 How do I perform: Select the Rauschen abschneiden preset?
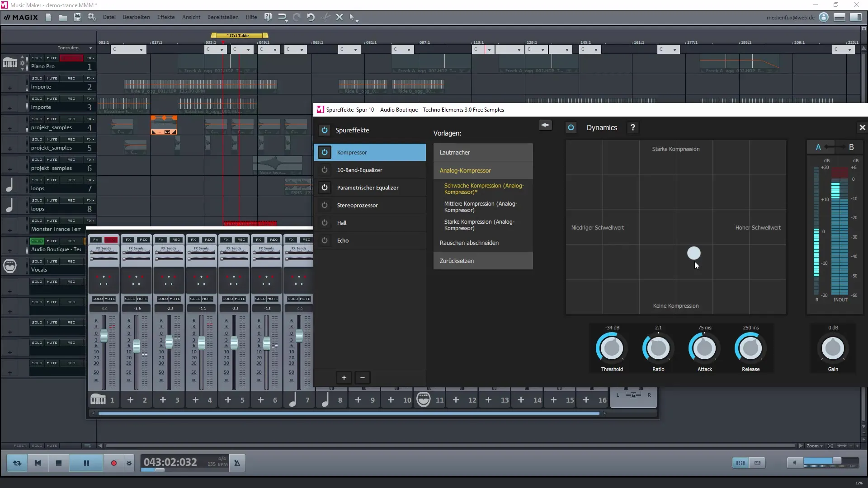click(483, 243)
